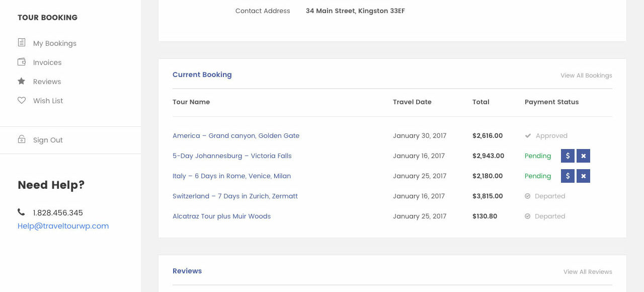The image size is (644, 292).
Task: Click the My Bookings list icon
Action: click(22, 43)
